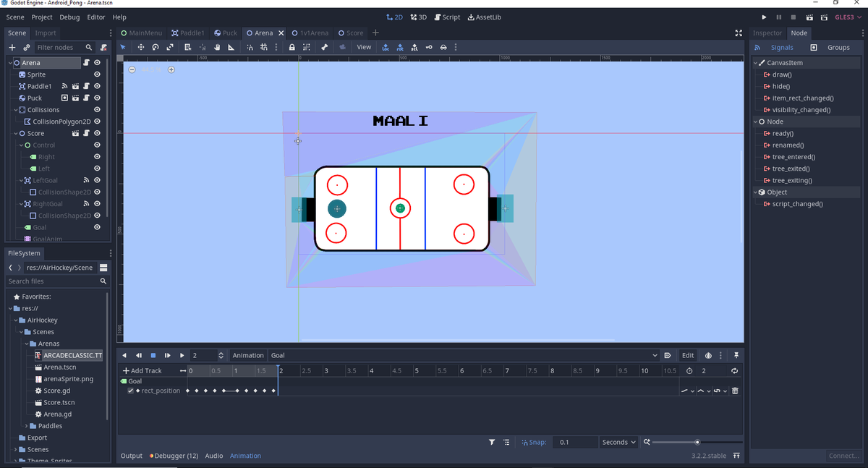The width and height of the screenshot is (868, 468).
Task: Open the 1v1Arena scene tab
Action: pyautogui.click(x=310, y=33)
